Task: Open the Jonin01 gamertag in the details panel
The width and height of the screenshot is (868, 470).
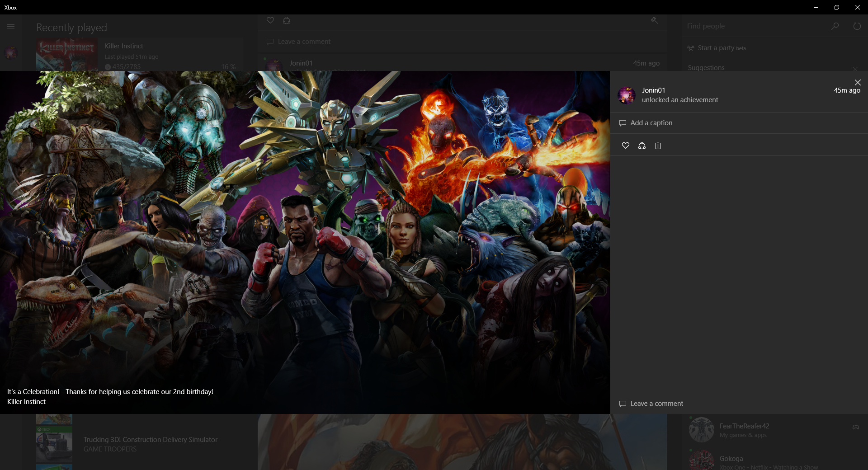Action: [x=653, y=90]
